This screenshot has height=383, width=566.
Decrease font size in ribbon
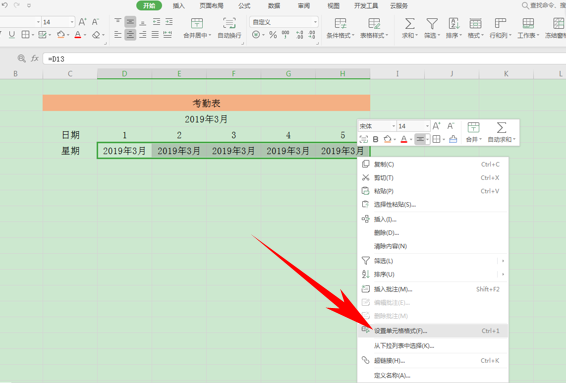(95, 22)
